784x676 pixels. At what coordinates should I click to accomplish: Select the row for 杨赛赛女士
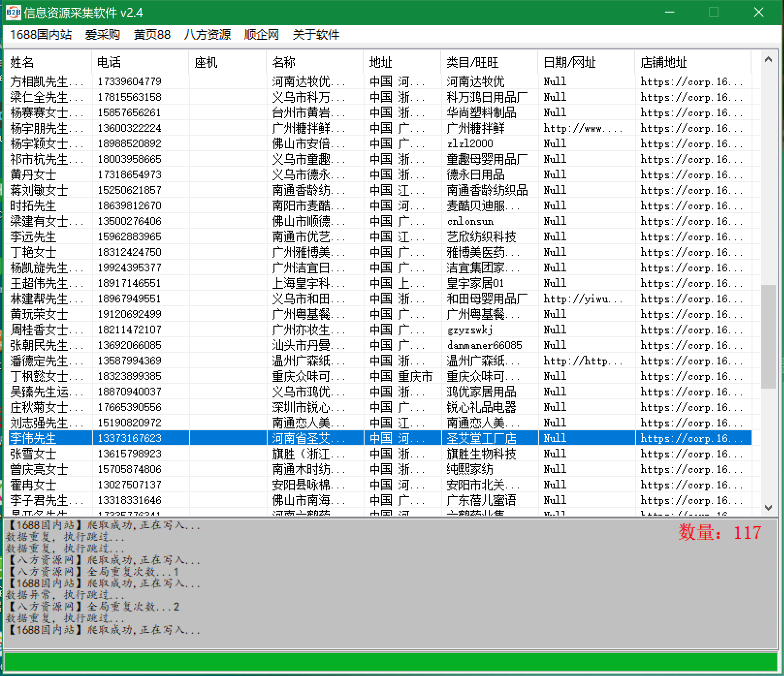tap(380, 112)
